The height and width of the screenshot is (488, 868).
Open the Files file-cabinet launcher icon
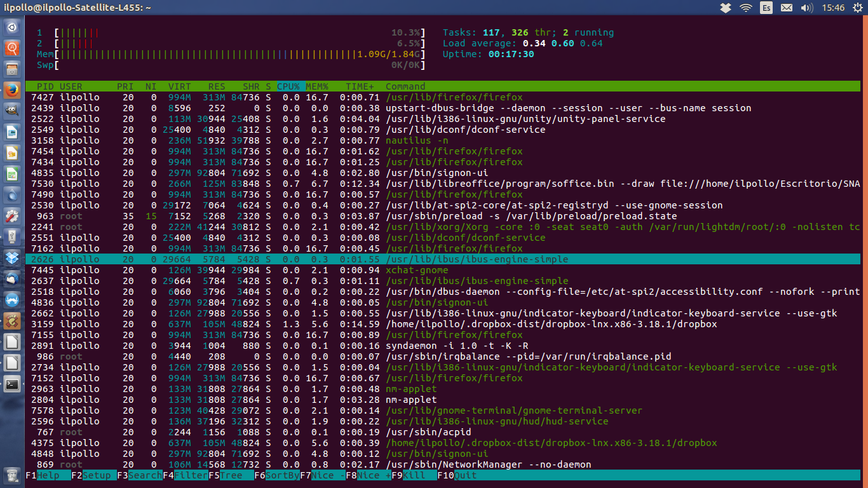[12, 69]
